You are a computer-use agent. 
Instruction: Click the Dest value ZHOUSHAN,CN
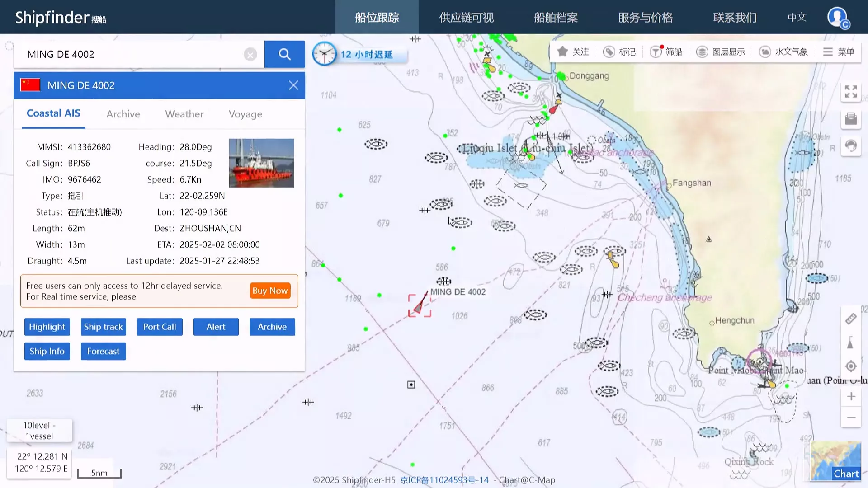coord(210,228)
